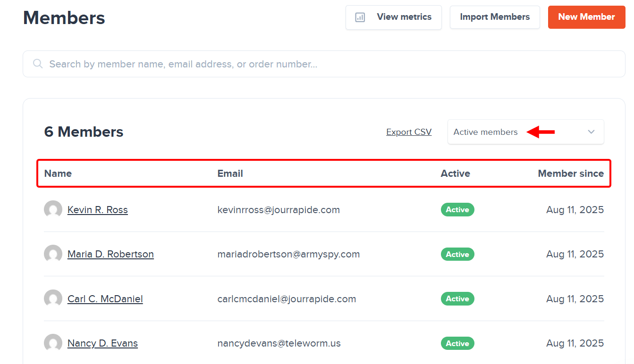This screenshot has height=364, width=634.
Task: Open Maria D. Robertson profile link
Action: pyautogui.click(x=110, y=254)
